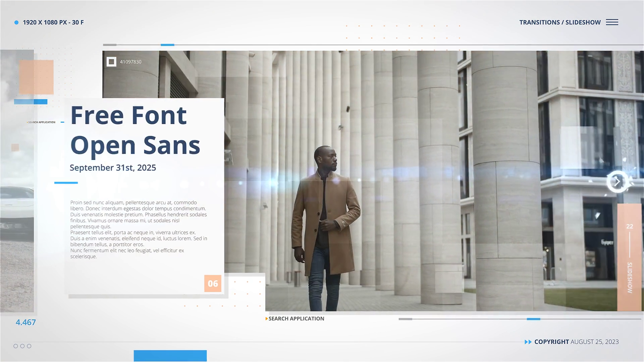Click the orange 06 slide number badge
644x362 pixels.
[x=213, y=284]
